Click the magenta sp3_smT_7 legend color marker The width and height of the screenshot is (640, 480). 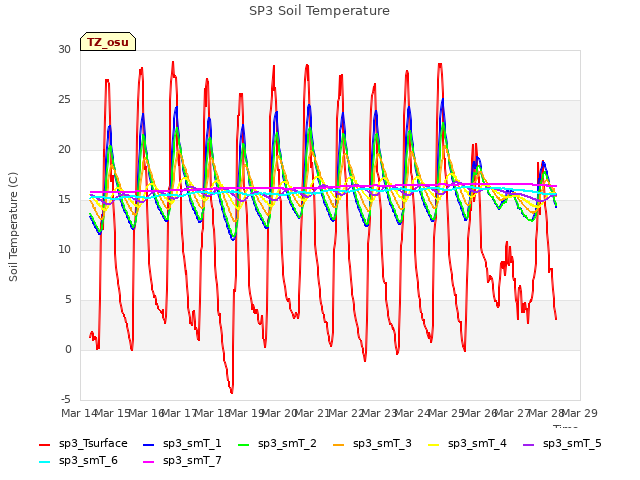[x=149, y=462]
